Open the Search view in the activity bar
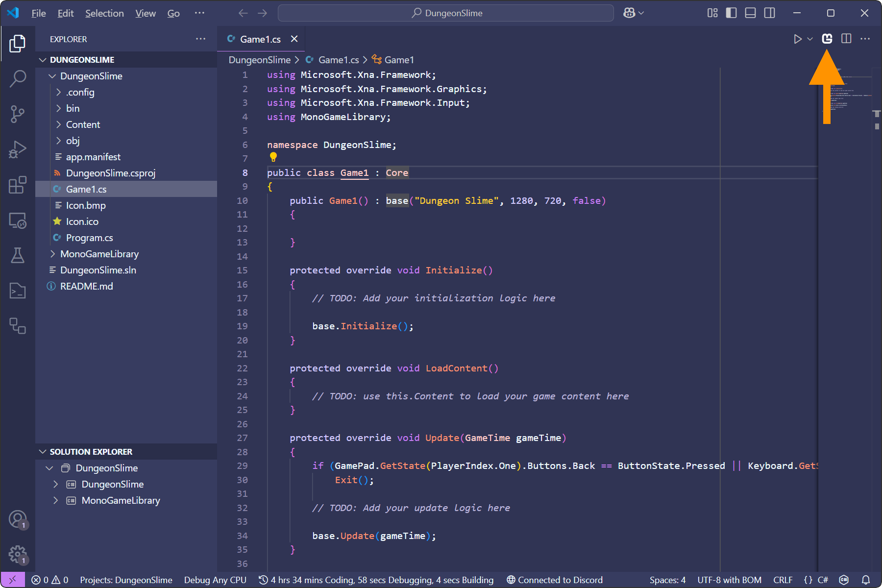This screenshot has width=882, height=588. point(18,78)
